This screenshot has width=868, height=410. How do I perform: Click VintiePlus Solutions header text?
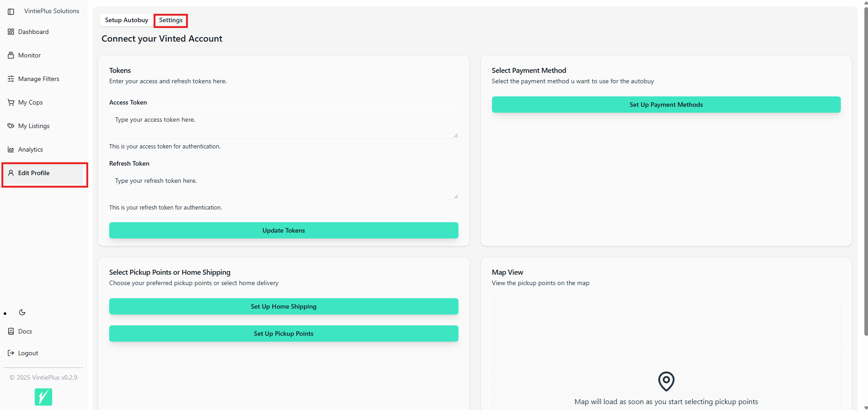(52, 11)
